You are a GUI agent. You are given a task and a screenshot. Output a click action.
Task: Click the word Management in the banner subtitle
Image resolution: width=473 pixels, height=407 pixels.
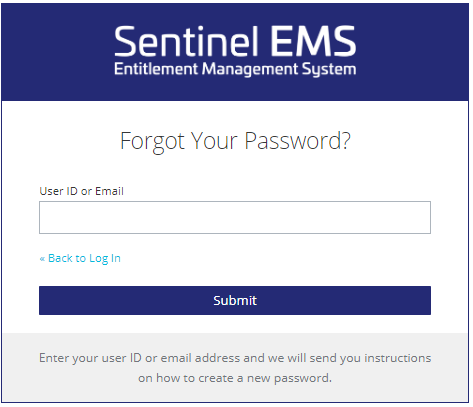coord(250,70)
